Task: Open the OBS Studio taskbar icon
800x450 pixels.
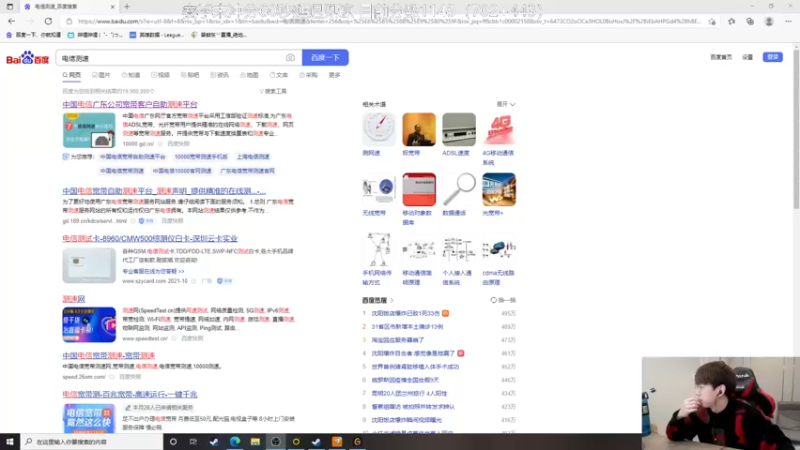Action: [x=276, y=442]
